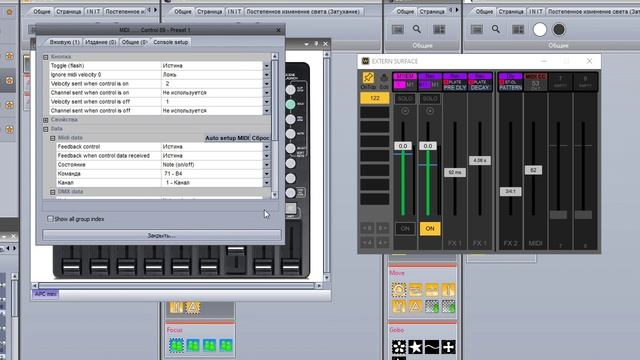Click the Auto setup MIDI button
This screenshot has height=360, width=640.
[x=227, y=138]
